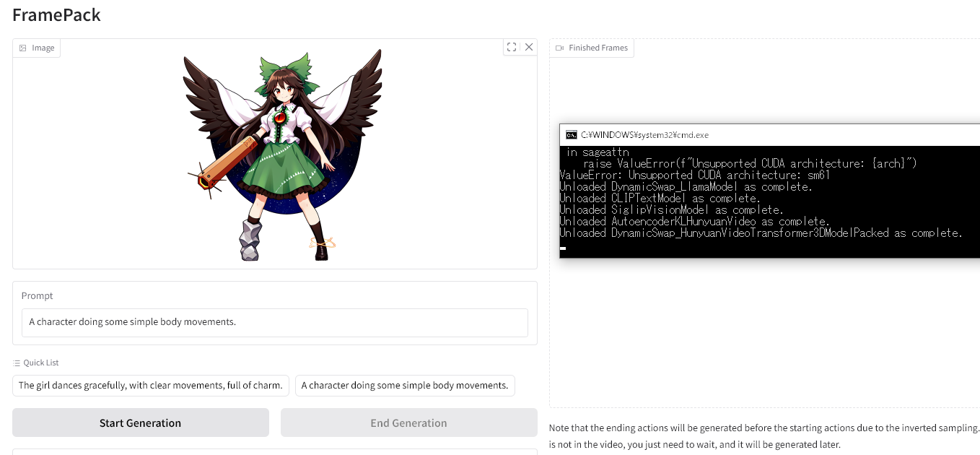Select 'The girl dances gracefully' quick prompt
This screenshot has width=980, height=455.
(x=151, y=385)
